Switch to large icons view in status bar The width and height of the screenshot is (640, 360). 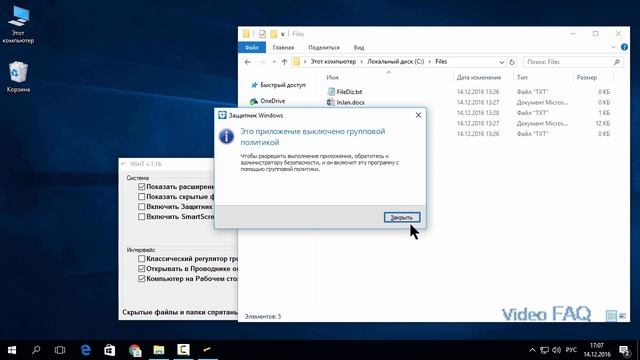pyautogui.click(x=622, y=316)
